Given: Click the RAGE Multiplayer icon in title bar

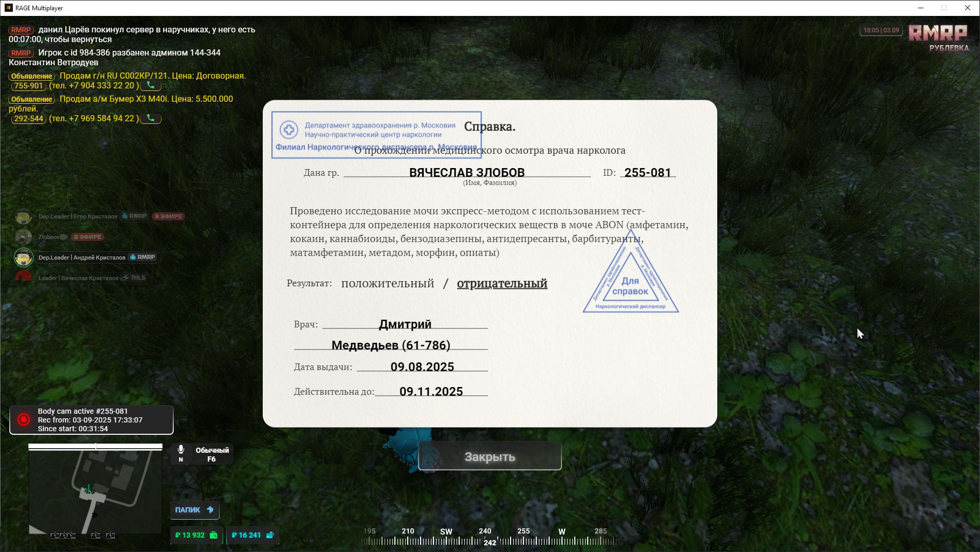Looking at the screenshot, I should point(8,8).
